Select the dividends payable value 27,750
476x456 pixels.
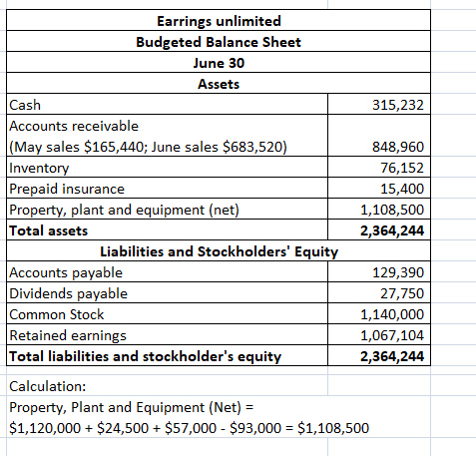point(379,292)
